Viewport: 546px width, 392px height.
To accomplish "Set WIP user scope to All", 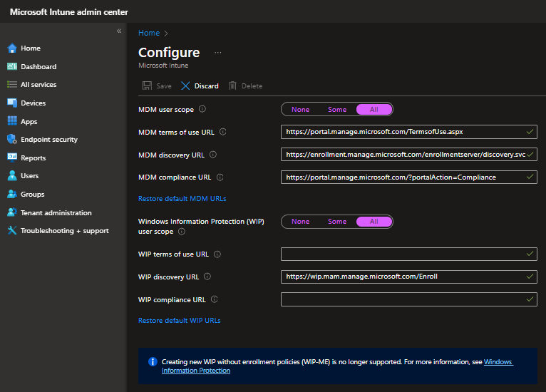I will click(x=374, y=222).
